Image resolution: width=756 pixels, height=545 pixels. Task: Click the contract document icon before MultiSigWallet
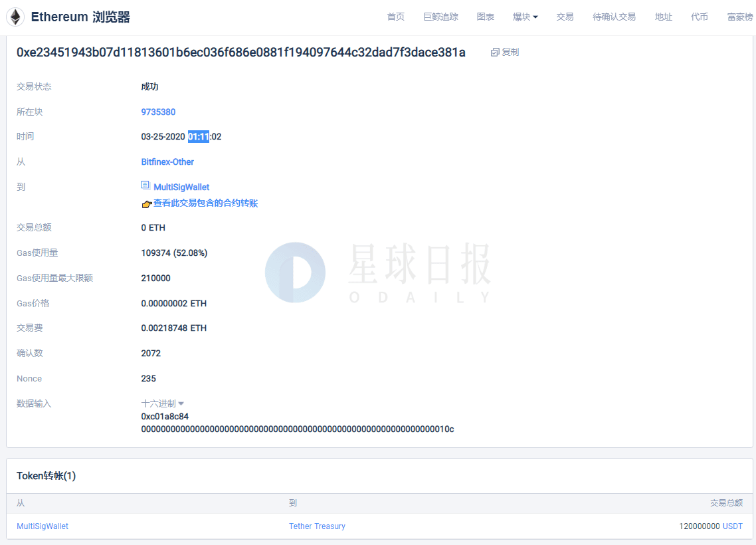pyautogui.click(x=145, y=185)
